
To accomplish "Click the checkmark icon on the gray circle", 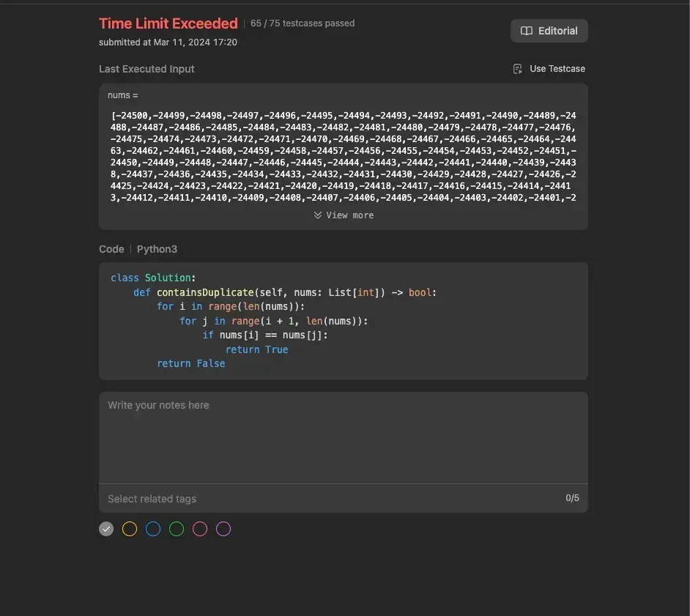I will tap(105, 528).
